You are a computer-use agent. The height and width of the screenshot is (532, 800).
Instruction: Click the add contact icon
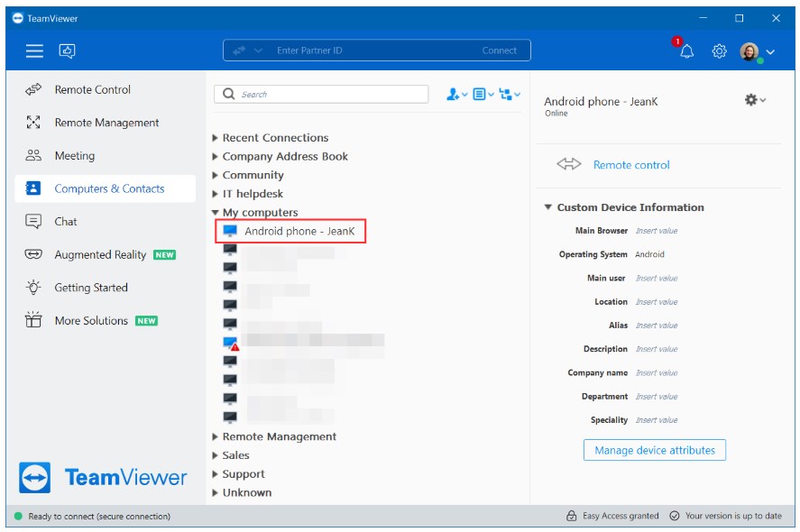455,95
